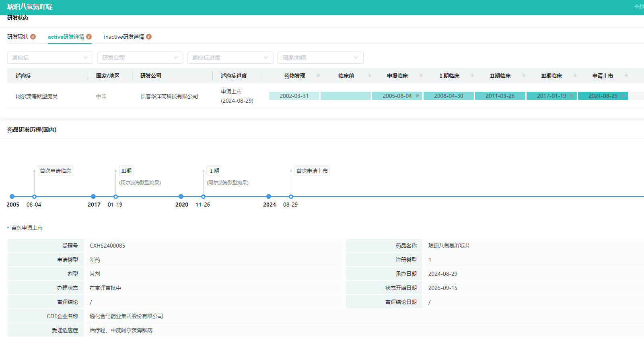
Task: Expand the 国家/地区 filter dropdown
Action: pos(320,58)
